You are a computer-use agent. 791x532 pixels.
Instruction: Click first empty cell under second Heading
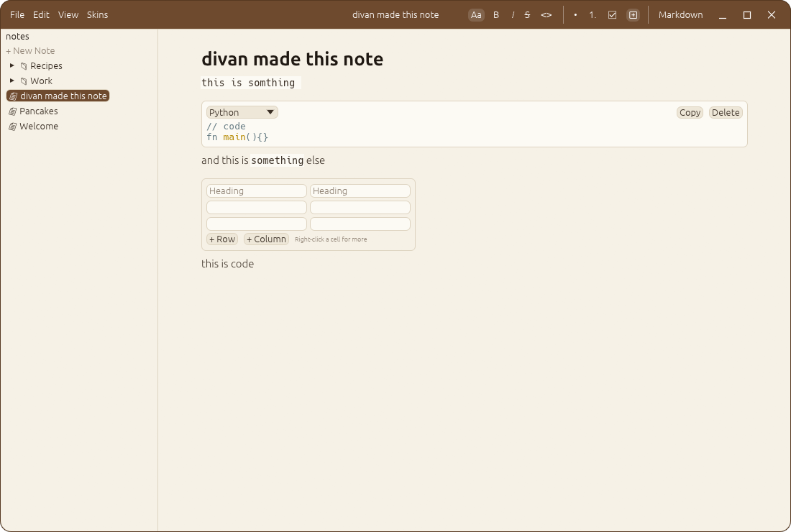[360, 207]
